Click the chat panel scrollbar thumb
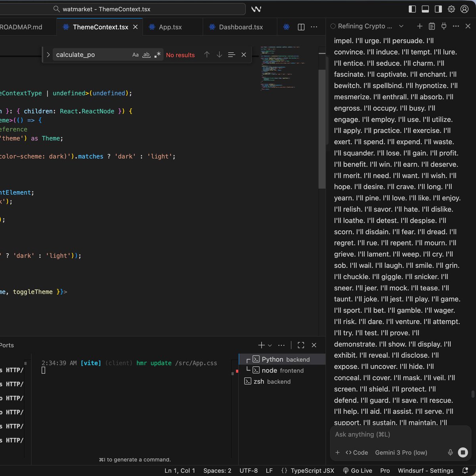The image size is (476, 476). (x=473, y=394)
